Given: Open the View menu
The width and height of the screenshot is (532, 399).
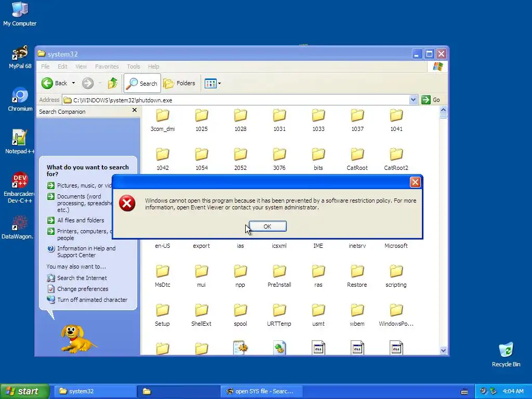Looking at the screenshot, I should pos(81,66).
